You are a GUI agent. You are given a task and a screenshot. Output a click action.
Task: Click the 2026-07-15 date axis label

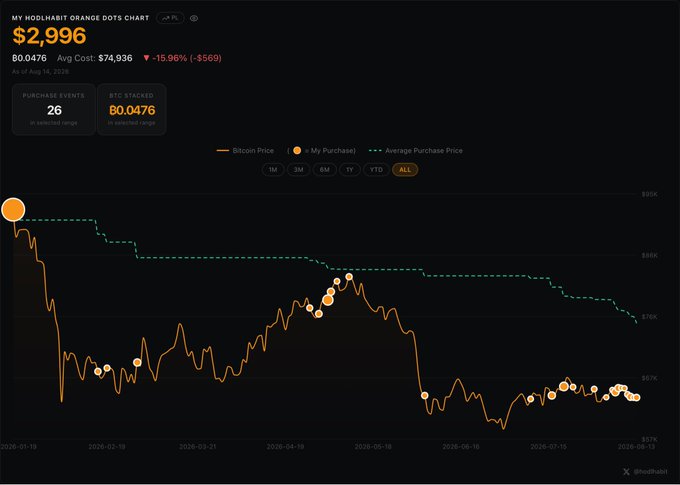549,446
